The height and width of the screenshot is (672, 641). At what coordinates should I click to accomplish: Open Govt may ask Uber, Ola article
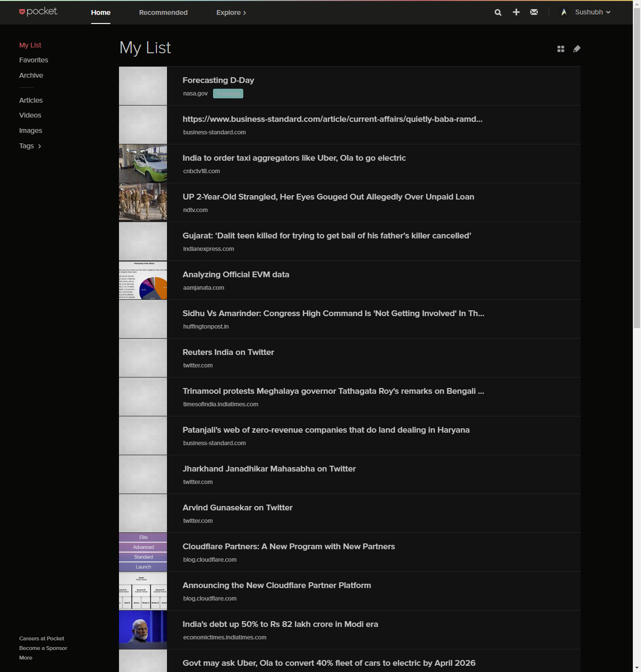(x=329, y=663)
